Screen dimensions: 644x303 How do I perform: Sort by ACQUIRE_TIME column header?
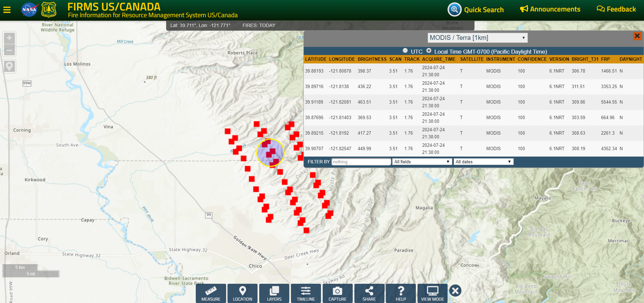click(438, 59)
